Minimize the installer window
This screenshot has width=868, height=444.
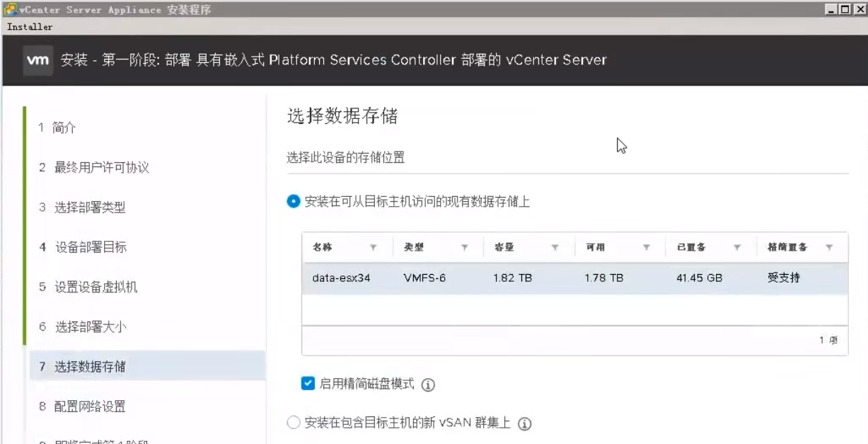point(831,9)
